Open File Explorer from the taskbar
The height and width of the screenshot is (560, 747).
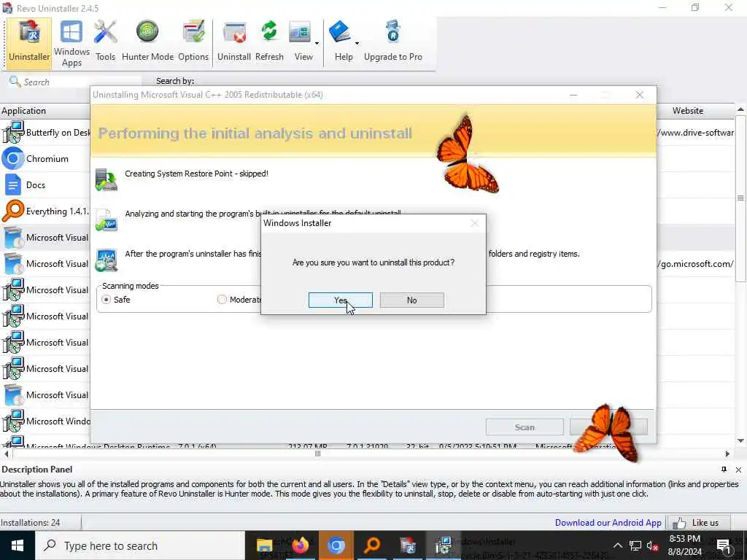264,545
